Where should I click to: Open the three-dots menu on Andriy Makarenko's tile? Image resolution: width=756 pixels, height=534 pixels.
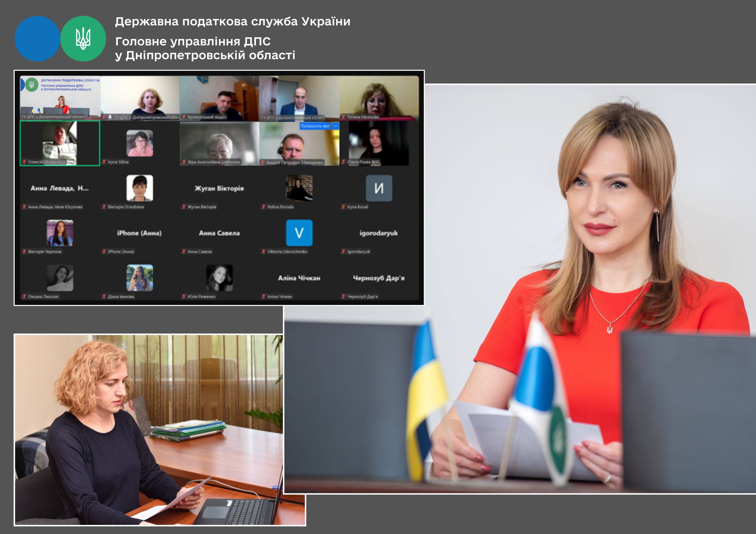(x=335, y=126)
